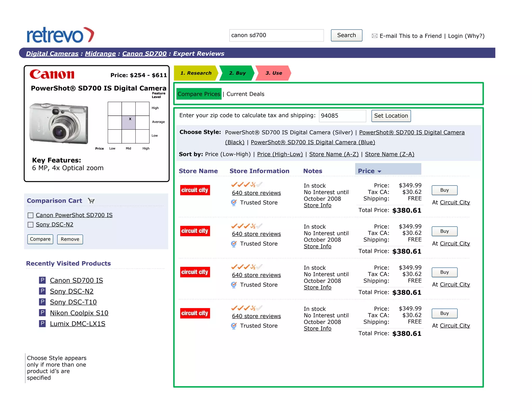
Task: Sort by Store Name (A-Z)
Action: (334, 154)
